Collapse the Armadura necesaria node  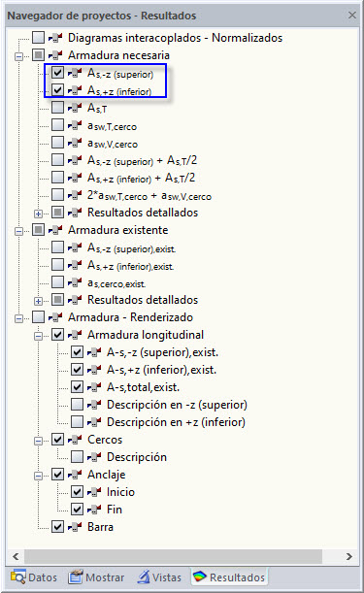click(x=18, y=56)
